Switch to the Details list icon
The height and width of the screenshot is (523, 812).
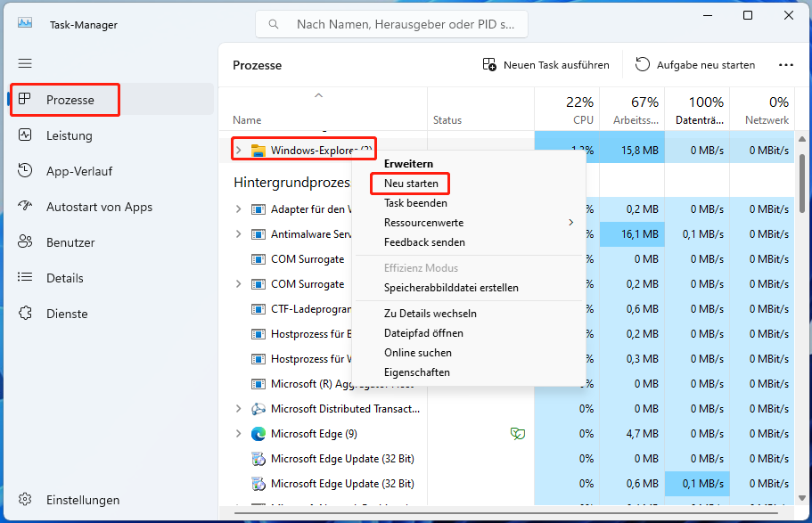point(25,278)
